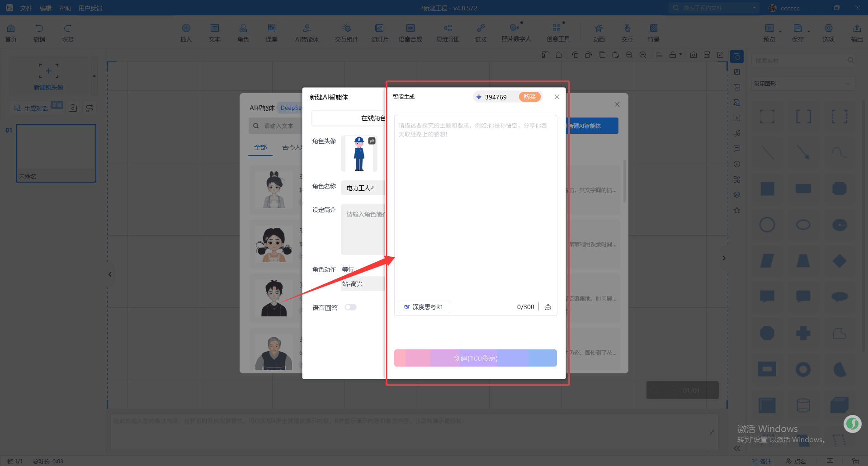Expand the 常用图形 dropdown

(802, 84)
